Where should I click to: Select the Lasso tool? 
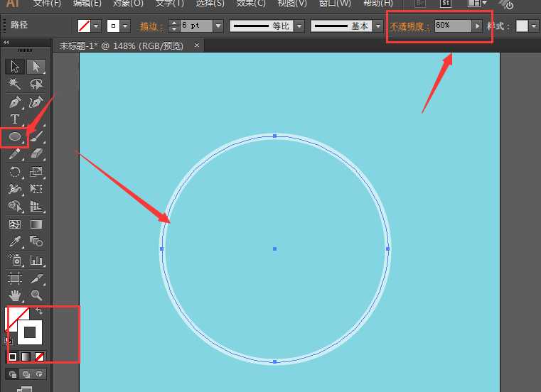click(x=36, y=84)
